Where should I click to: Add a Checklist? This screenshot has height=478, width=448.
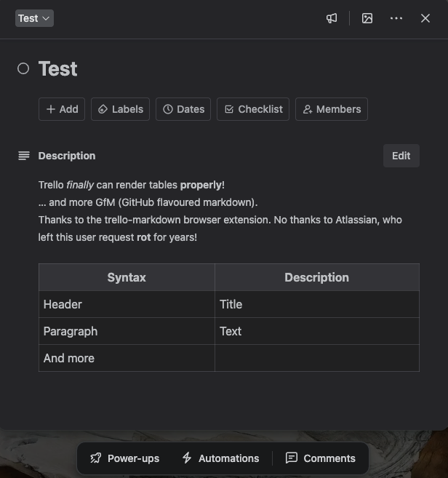(253, 109)
